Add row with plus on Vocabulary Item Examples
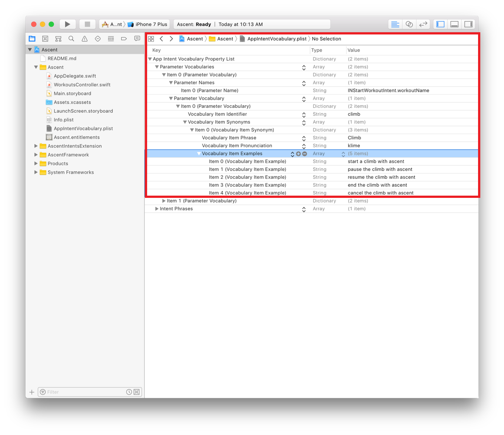Image resolution: width=504 pixels, height=435 pixels. click(298, 154)
